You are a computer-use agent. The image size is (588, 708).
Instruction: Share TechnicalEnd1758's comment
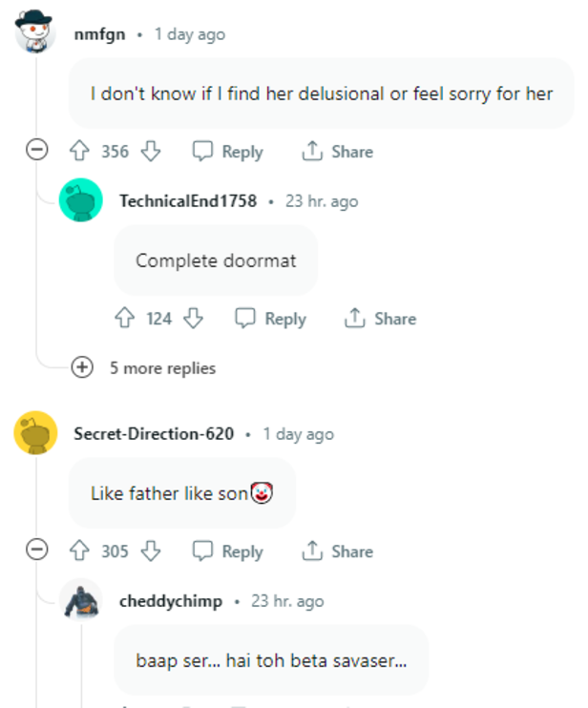click(380, 319)
